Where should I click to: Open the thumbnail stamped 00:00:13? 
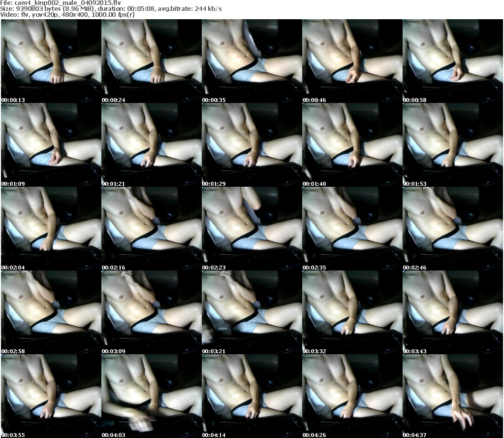[x=51, y=61]
